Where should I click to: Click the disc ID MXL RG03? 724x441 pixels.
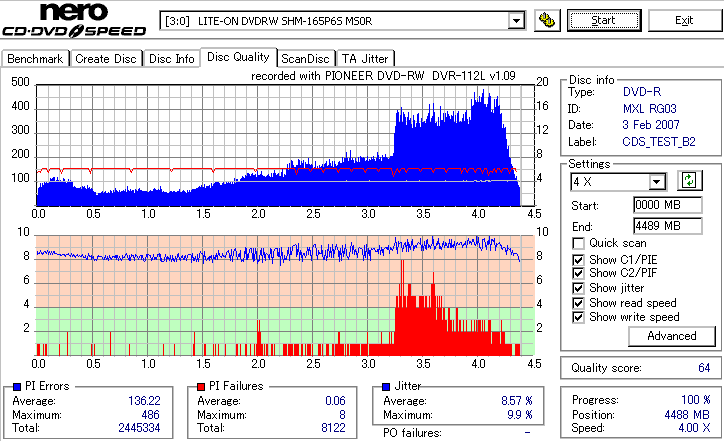pos(650,109)
